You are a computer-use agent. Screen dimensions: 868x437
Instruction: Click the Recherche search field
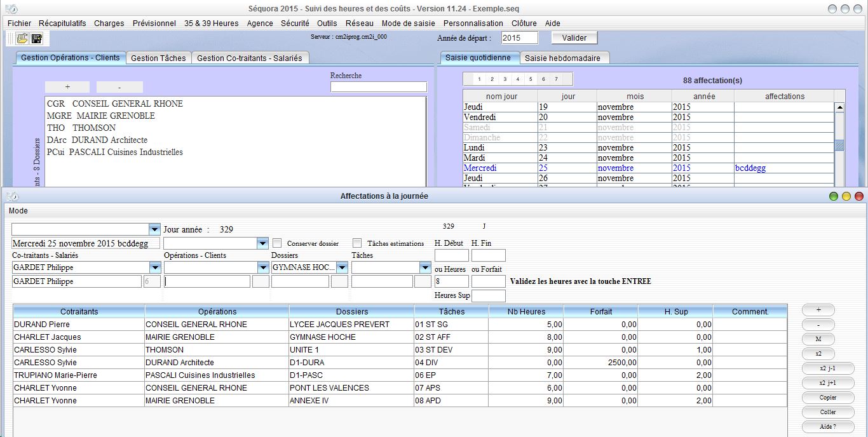pos(378,87)
